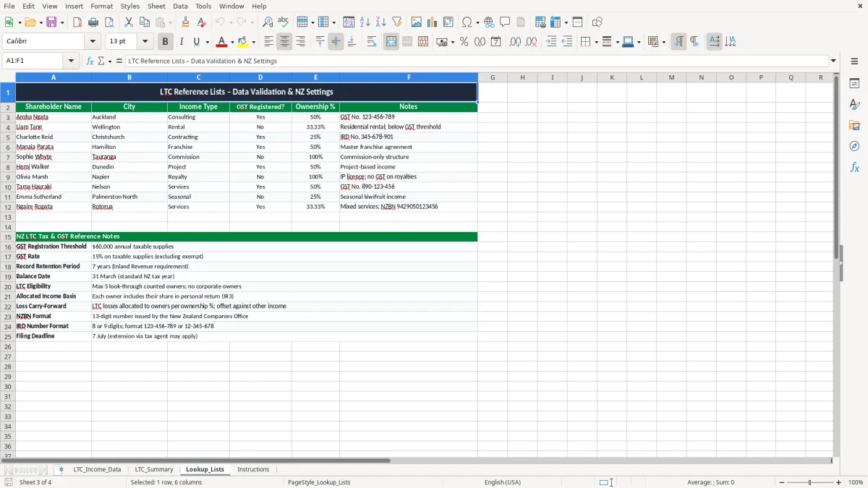Click column F header
868x488 pixels.
point(409,77)
